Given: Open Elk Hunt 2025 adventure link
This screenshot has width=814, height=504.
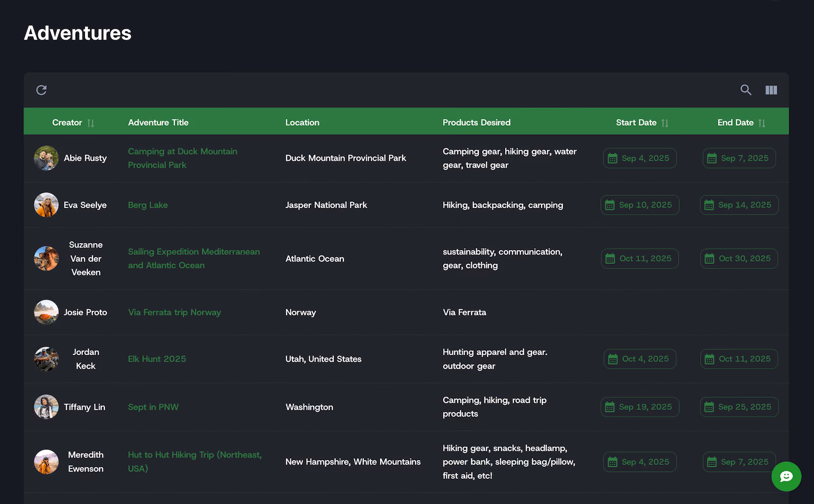Looking at the screenshot, I should 157,359.
